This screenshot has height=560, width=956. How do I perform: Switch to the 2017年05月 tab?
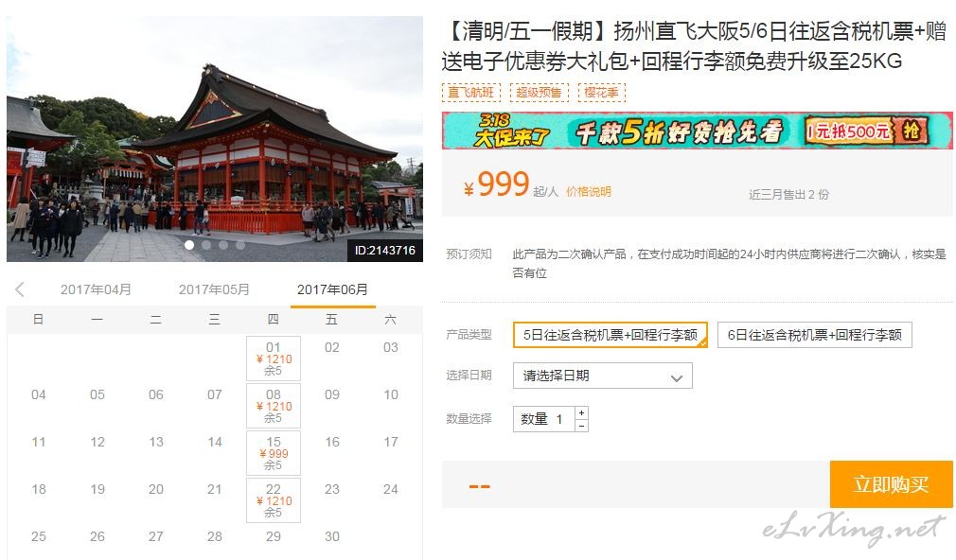click(214, 289)
